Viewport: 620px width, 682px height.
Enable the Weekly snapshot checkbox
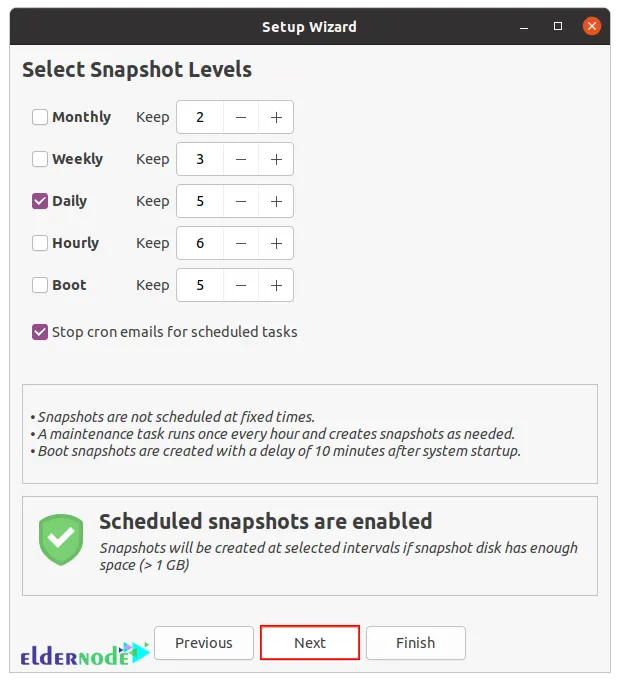tap(40, 159)
